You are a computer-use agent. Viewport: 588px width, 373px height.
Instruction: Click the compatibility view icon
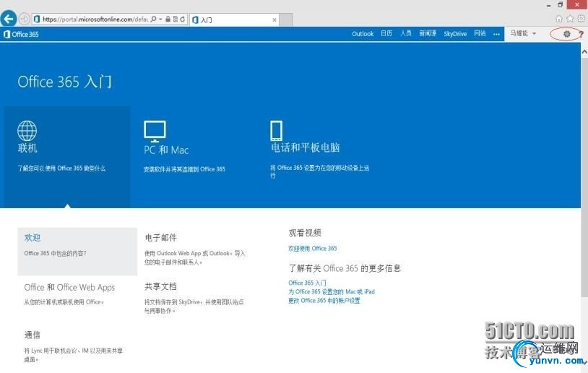(x=175, y=19)
